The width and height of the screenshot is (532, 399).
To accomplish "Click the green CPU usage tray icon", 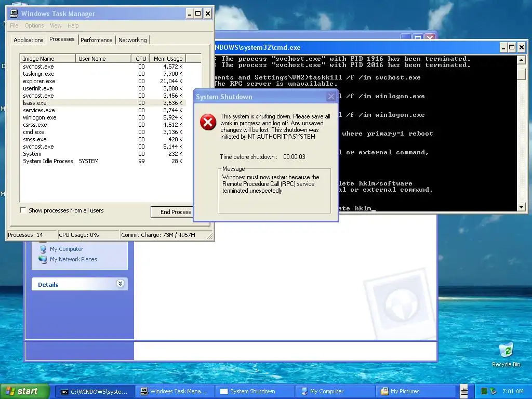I will 484,391.
